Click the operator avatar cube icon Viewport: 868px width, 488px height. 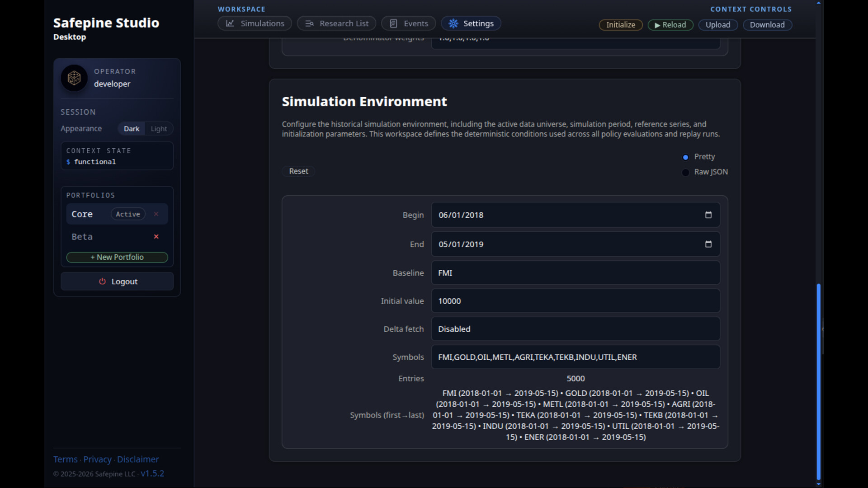coord(74,78)
